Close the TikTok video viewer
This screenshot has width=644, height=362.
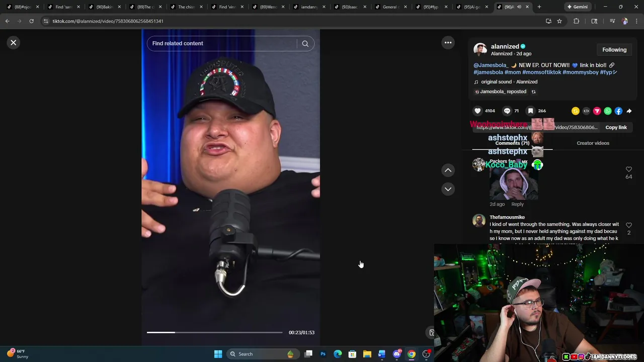coord(14,43)
